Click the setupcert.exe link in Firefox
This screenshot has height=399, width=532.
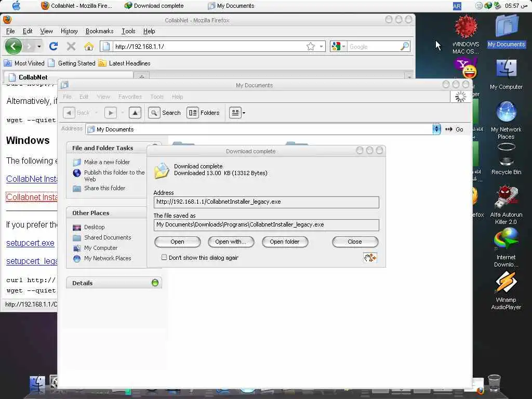pos(31,243)
